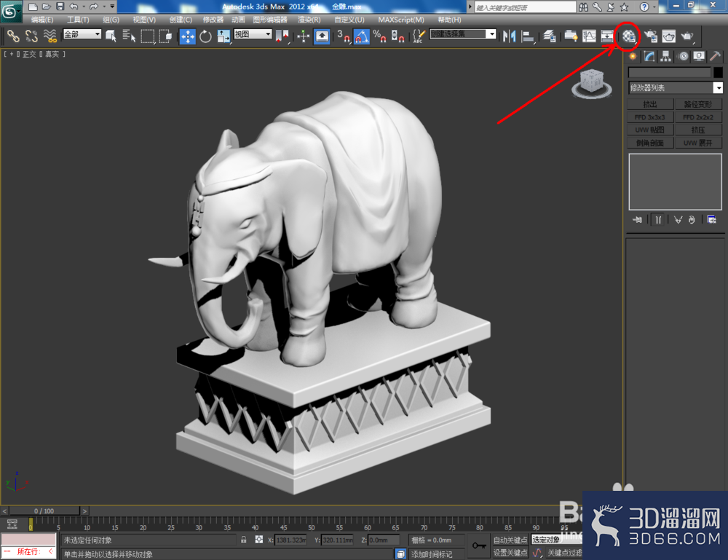The height and width of the screenshot is (560, 728).
Task: Redo the last scene operation
Action: (93, 7)
